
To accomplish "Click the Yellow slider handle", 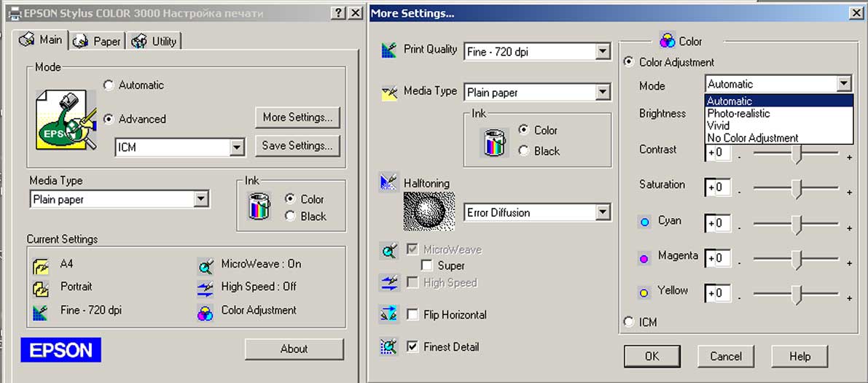I will [x=797, y=295].
